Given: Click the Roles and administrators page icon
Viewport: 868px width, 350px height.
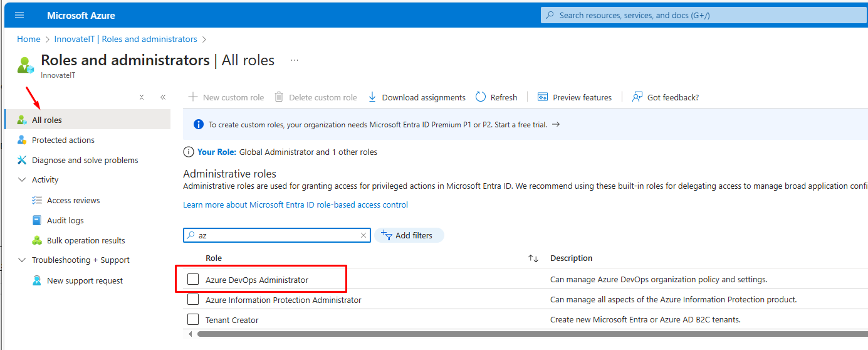Looking at the screenshot, I should (x=25, y=65).
